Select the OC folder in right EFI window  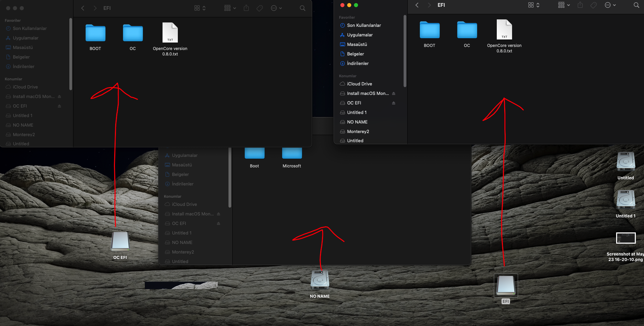coord(467,34)
